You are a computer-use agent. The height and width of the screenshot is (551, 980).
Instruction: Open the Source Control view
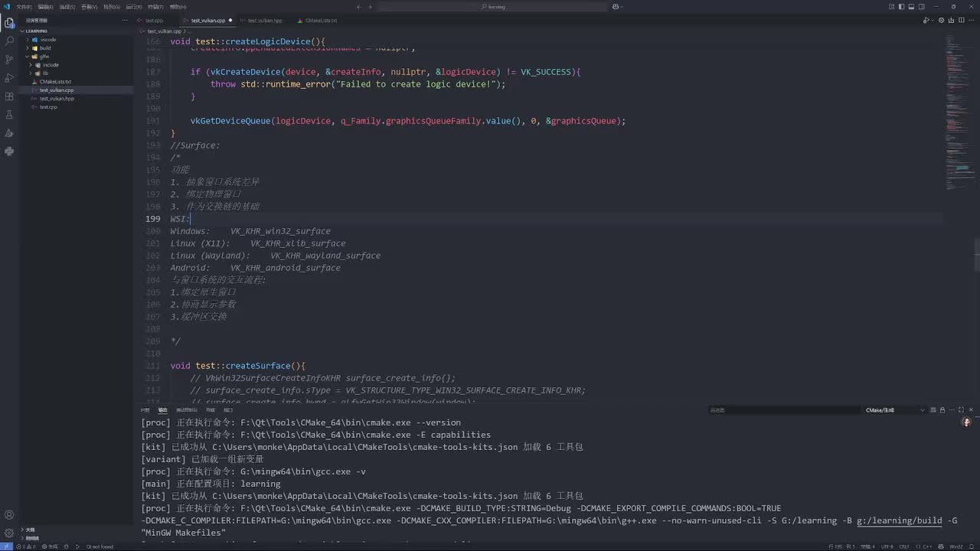pyautogui.click(x=9, y=60)
